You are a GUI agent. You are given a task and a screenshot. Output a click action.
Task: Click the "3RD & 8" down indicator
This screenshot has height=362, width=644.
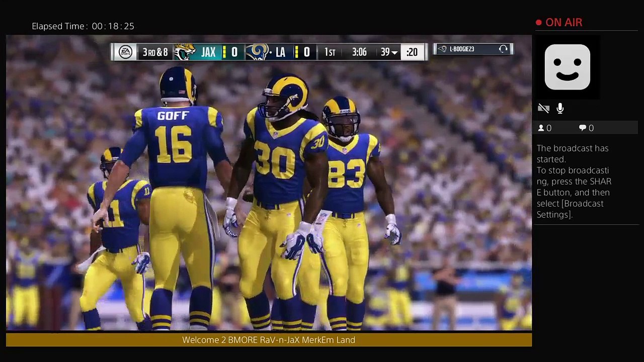pos(155,52)
